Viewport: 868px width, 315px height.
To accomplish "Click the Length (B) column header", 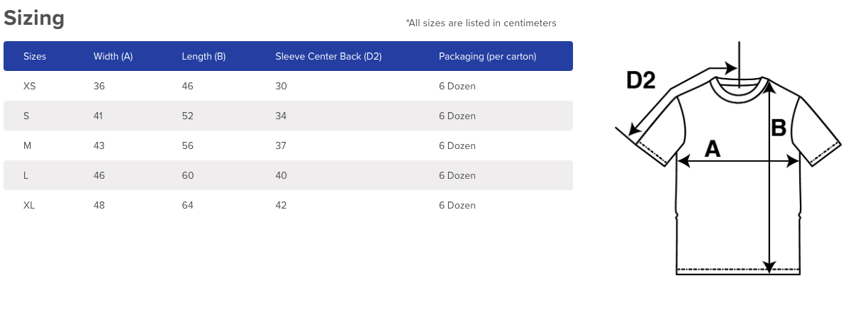I will click(204, 56).
